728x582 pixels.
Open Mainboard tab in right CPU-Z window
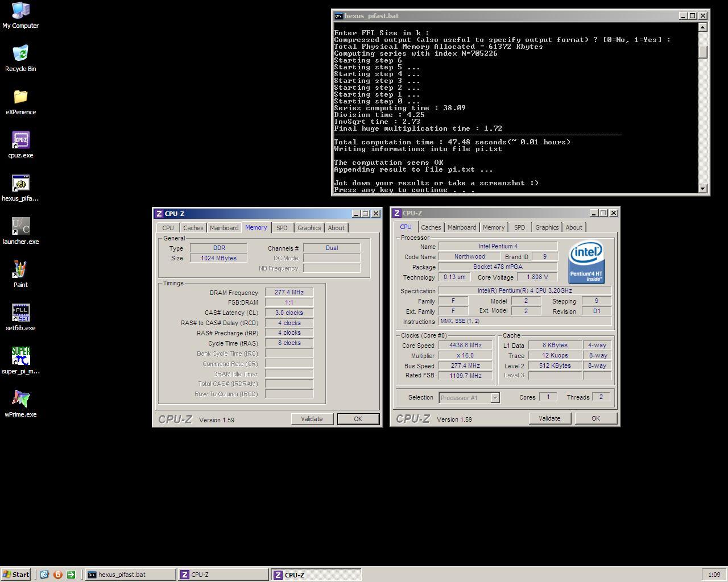tap(462, 227)
